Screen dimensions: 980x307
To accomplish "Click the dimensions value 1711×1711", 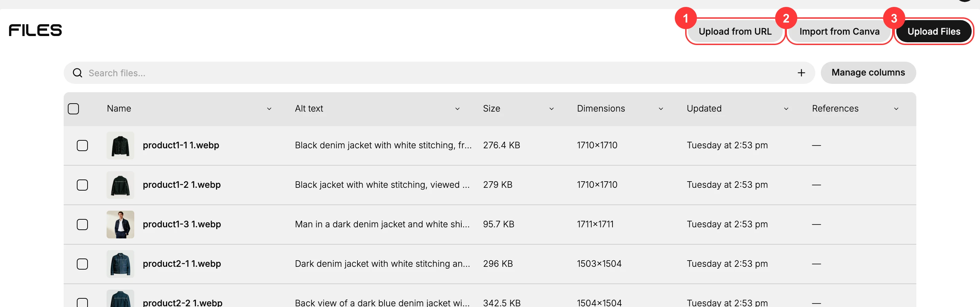I will [x=596, y=224].
